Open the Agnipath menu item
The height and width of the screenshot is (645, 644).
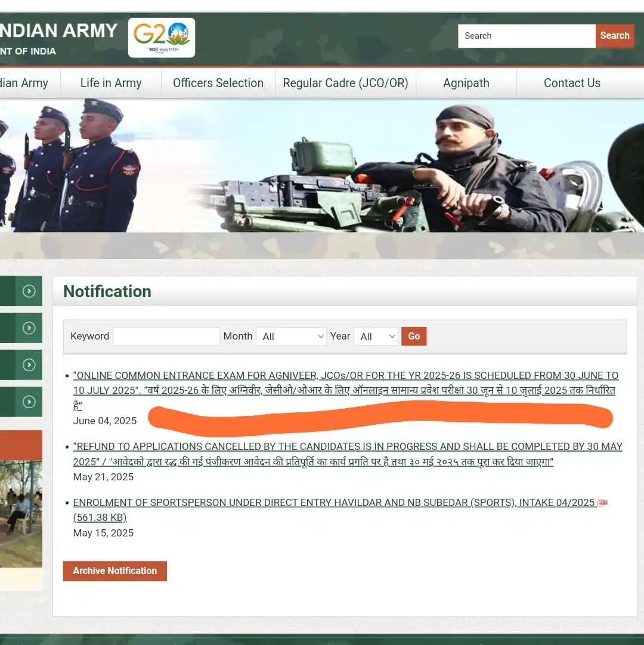(466, 83)
